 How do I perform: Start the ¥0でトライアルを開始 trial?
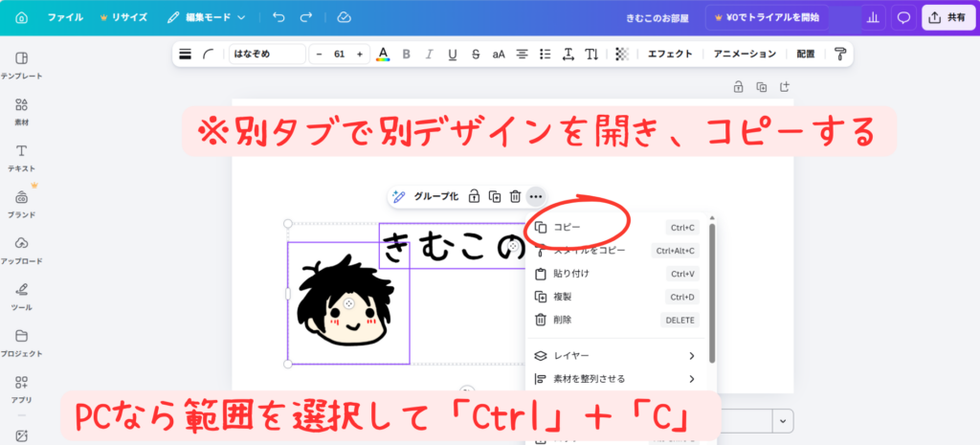click(x=767, y=17)
